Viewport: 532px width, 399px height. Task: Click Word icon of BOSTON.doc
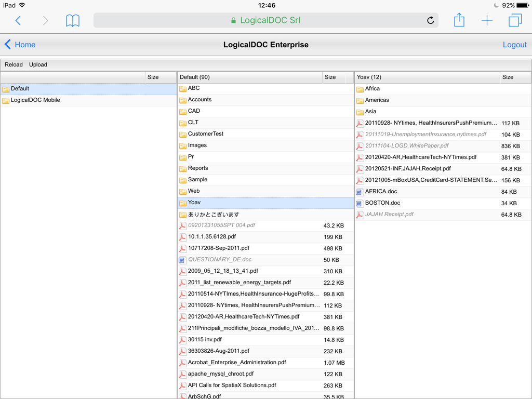coord(359,204)
